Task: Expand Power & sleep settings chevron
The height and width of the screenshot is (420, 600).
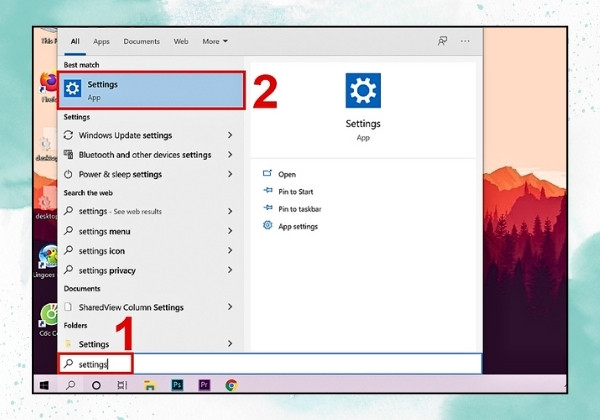Action: [x=230, y=174]
